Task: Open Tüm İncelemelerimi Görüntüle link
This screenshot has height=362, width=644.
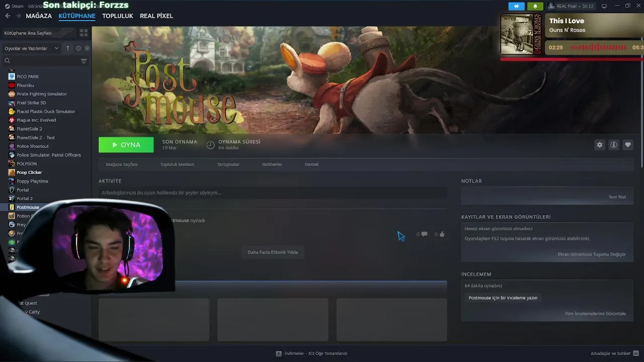Action: (x=595, y=314)
